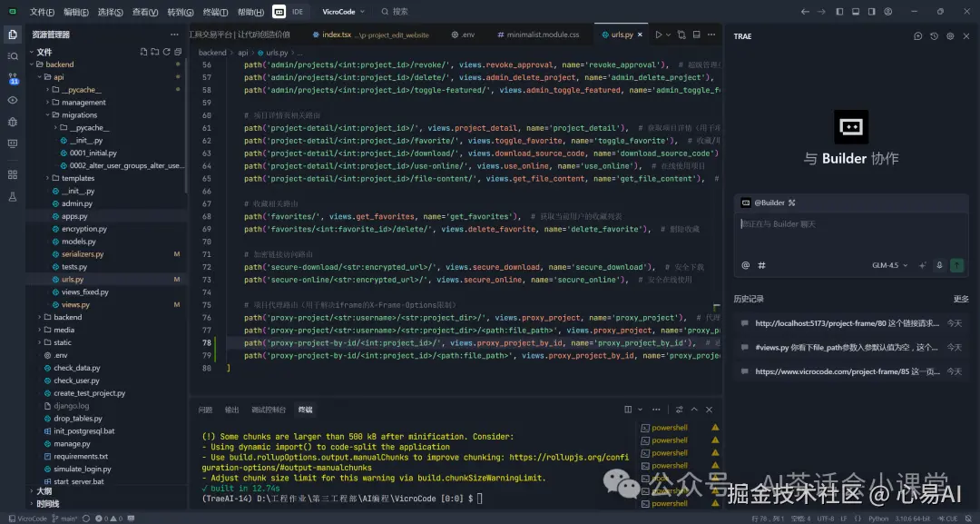Navigate forward with right arrow
The height and width of the screenshot is (524, 980).
[821, 11]
